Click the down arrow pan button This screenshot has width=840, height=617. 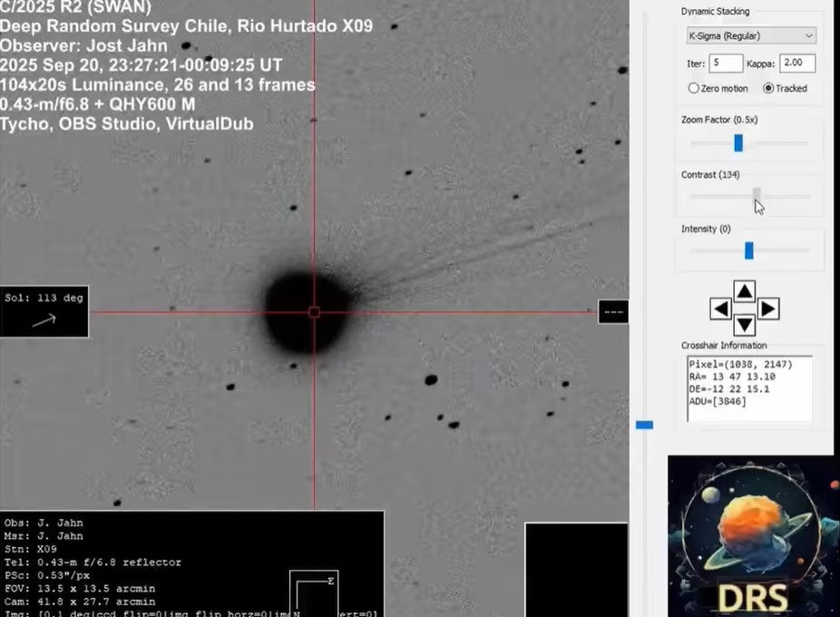[x=744, y=325]
